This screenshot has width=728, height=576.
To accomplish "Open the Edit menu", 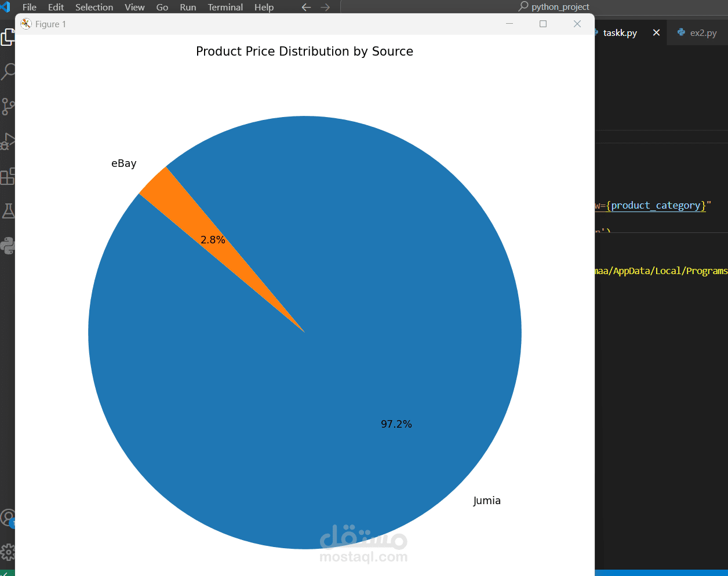I will pyautogui.click(x=56, y=7).
